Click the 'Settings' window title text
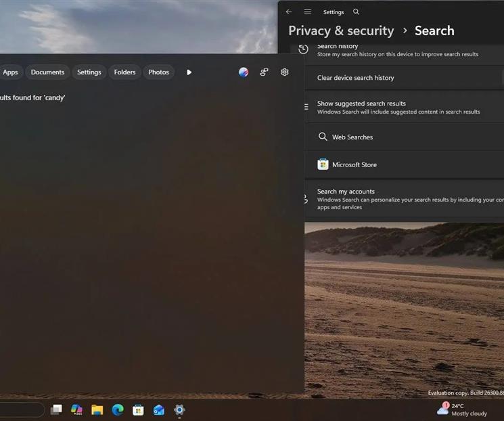 [334, 12]
